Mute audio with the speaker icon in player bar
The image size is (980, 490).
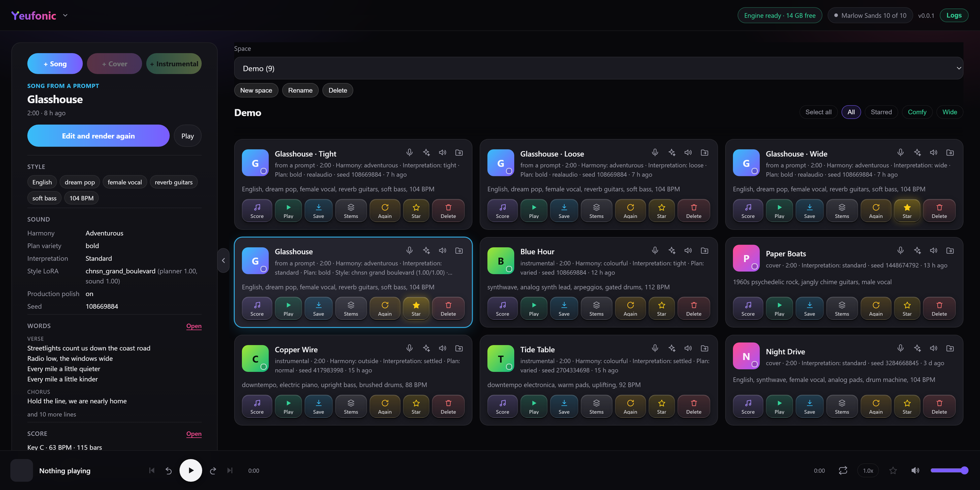(916, 470)
